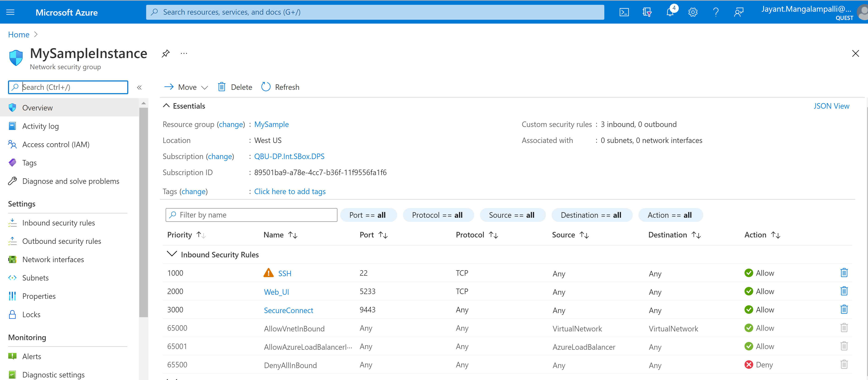The width and height of the screenshot is (868, 380).
Task: Open the notifications bell icon
Action: pyautogui.click(x=670, y=12)
